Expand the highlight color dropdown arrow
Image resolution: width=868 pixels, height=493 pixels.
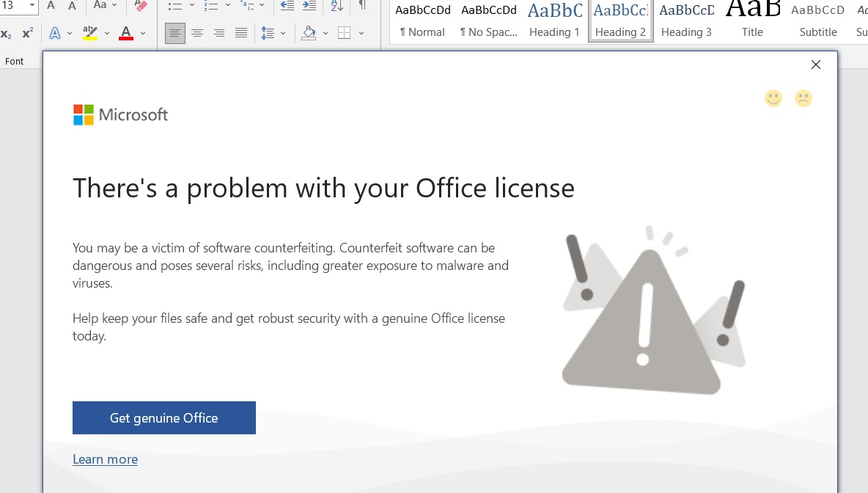click(x=107, y=33)
